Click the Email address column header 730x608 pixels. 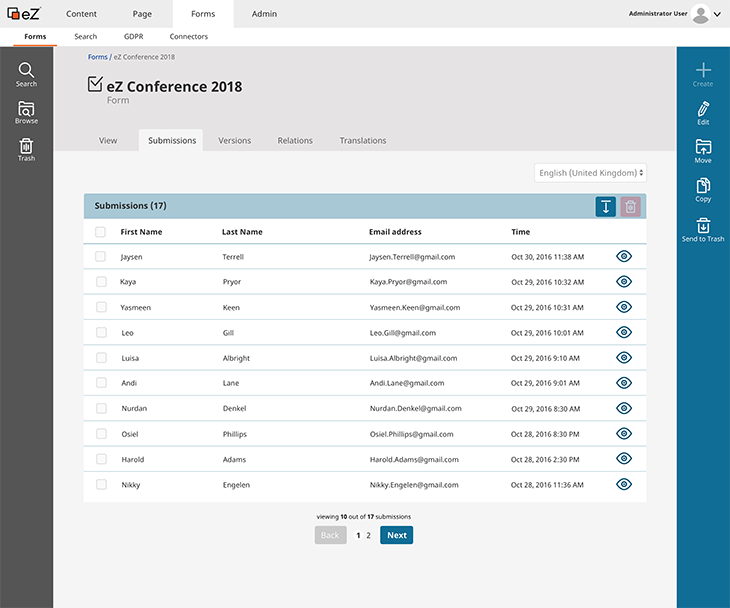point(395,232)
